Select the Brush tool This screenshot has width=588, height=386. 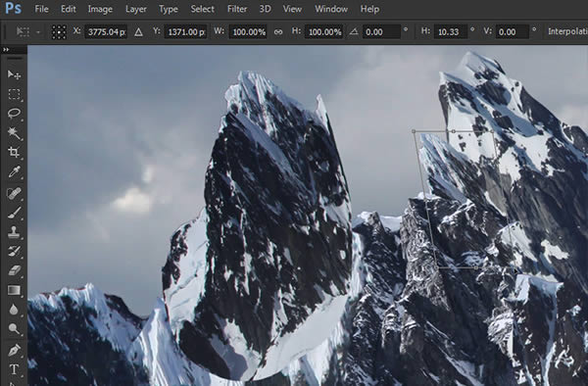14,213
